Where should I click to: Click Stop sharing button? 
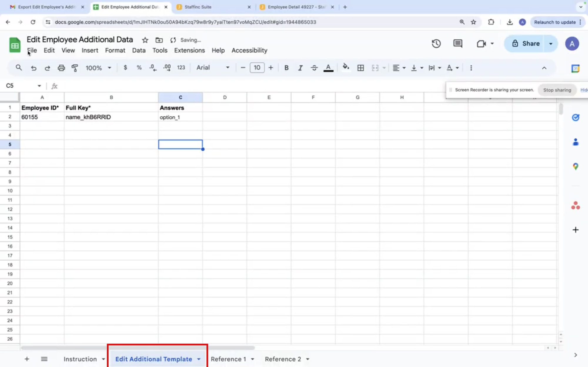(x=557, y=90)
